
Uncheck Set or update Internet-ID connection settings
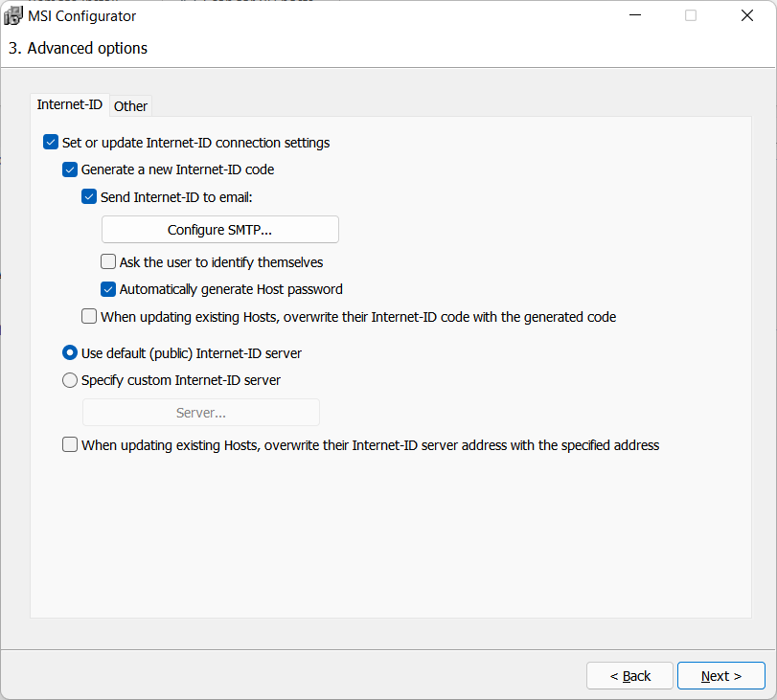pos(52,143)
